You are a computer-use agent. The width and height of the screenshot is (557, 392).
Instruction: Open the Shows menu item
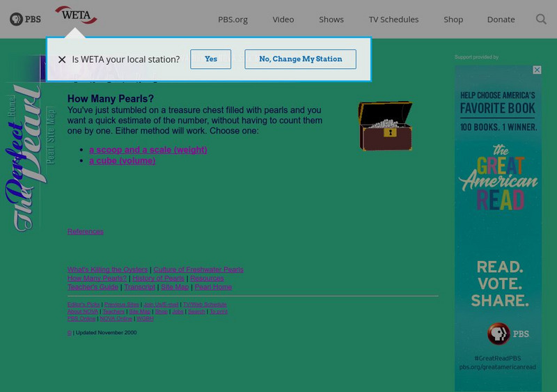point(331,19)
